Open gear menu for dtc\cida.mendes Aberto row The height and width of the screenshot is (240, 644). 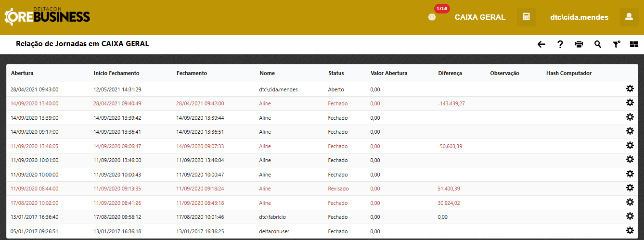(x=630, y=88)
